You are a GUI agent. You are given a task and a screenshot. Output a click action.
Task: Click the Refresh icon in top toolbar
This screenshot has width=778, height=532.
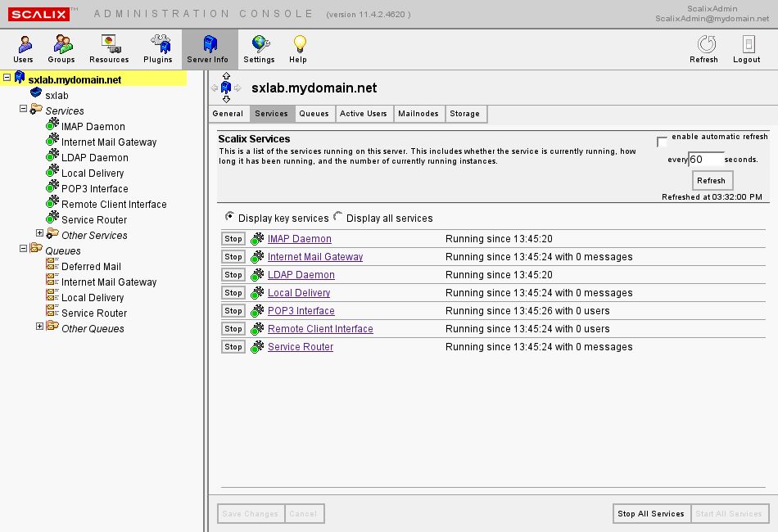pos(703,49)
